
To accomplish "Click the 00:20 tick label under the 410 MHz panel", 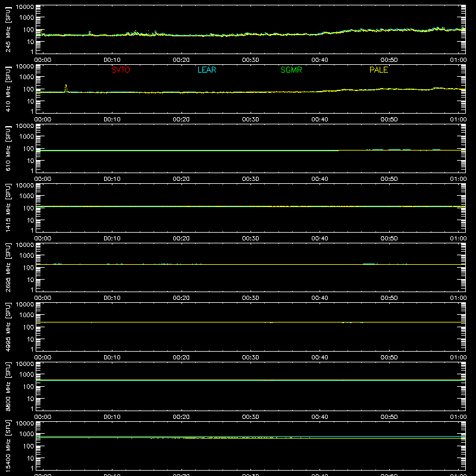I will pyautogui.click(x=181, y=120).
